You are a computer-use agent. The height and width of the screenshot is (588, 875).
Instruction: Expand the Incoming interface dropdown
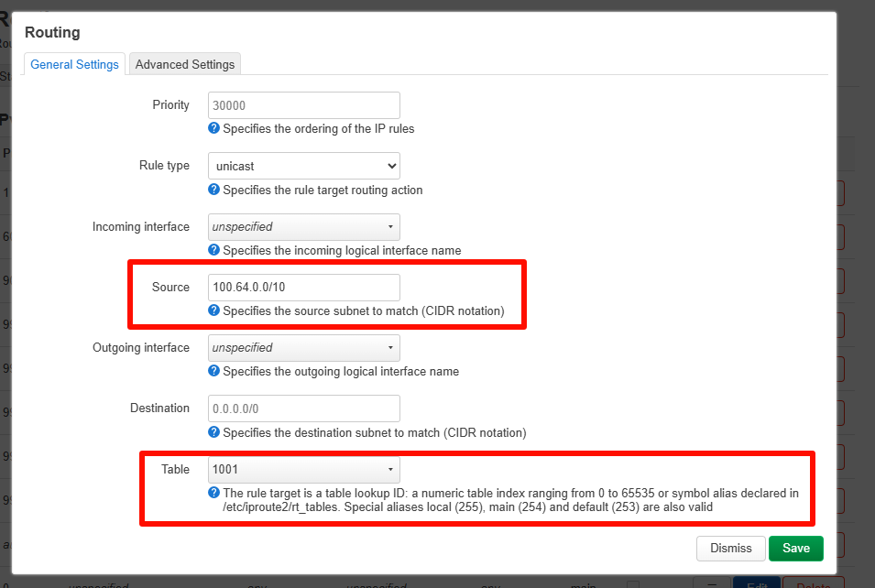pyautogui.click(x=303, y=226)
